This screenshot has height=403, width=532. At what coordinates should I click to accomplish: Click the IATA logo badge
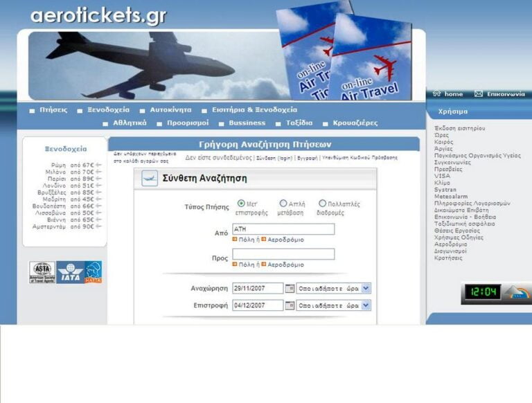click(x=71, y=272)
